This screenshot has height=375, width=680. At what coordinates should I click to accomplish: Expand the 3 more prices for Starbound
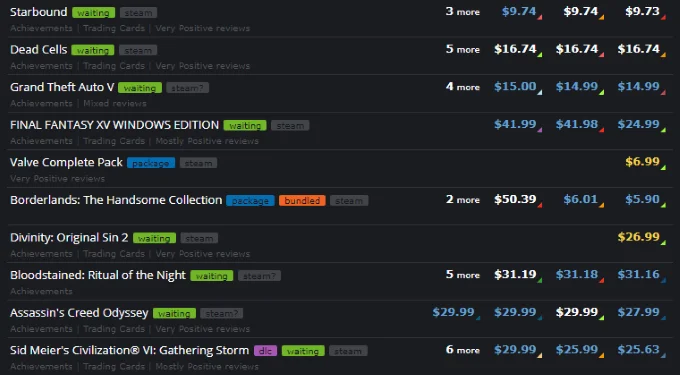(x=463, y=12)
